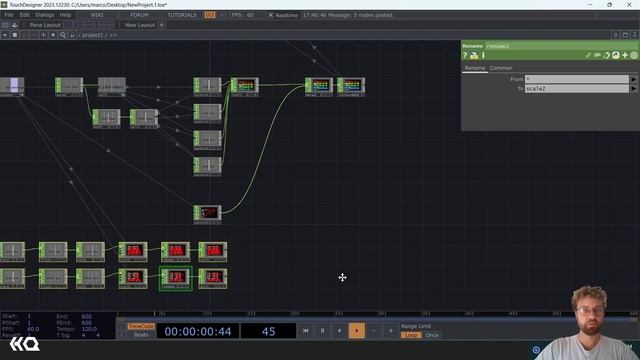Toggle the orange power button in top bar

click(210, 15)
